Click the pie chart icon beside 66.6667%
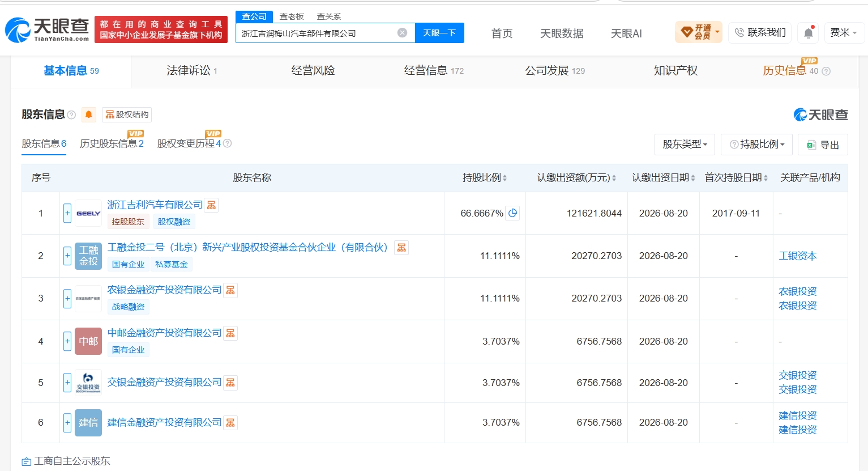Screen dimensions: 868x471 [x=512, y=213]
